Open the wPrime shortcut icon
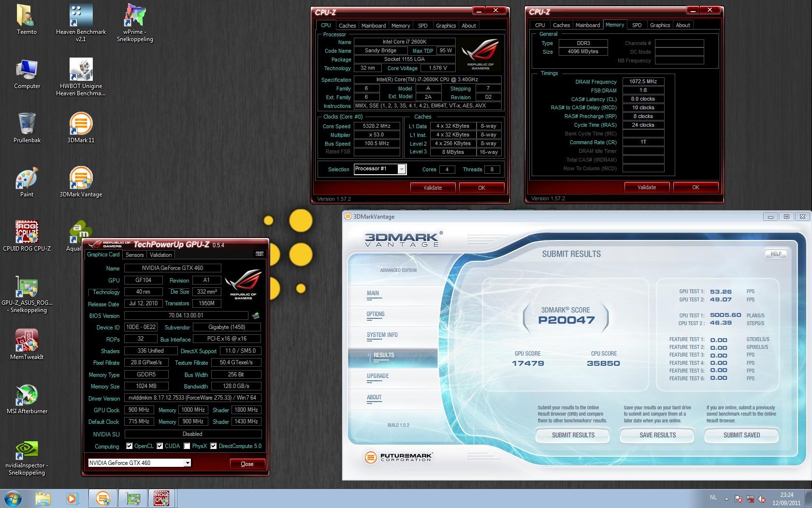The width and height of the screenshot is (812, 508). click(135, 23)
